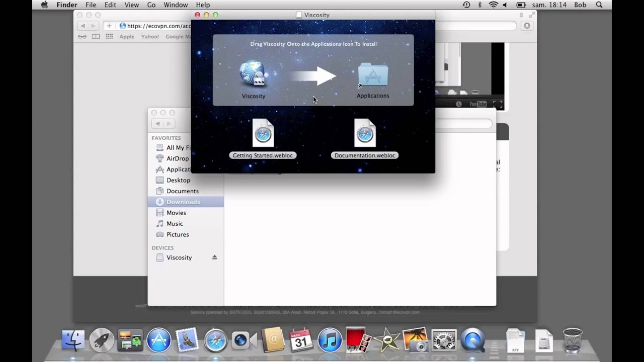Open the Trash in the Dock
This screenshot has width=644, height=362.
click(573, 340)
